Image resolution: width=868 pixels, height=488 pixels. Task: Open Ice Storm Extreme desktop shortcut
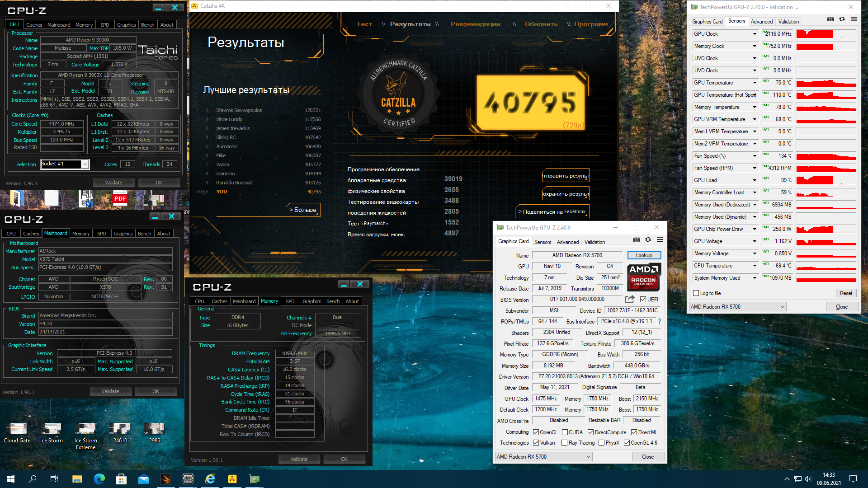tap(86, 436)
